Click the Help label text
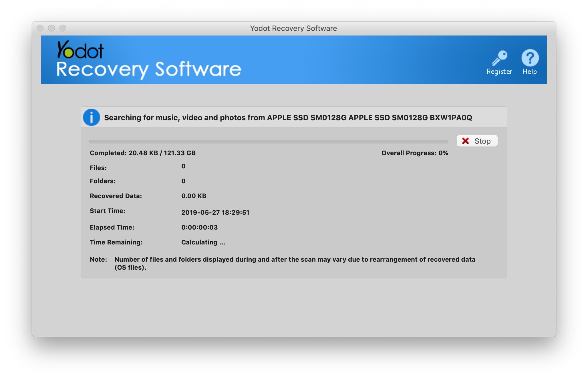The width and height of the screenshot is (588, 379). (530, 72)
